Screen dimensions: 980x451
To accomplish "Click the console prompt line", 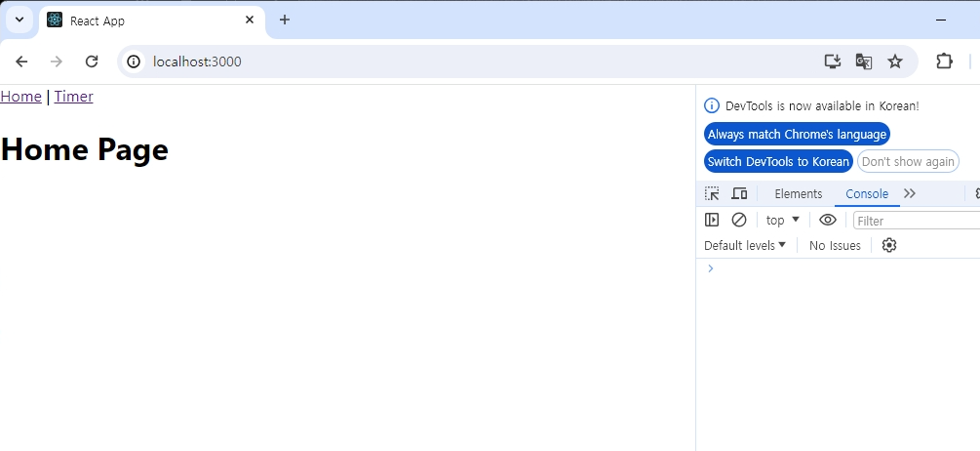I will pyautogui.click(x=841, y=268).
